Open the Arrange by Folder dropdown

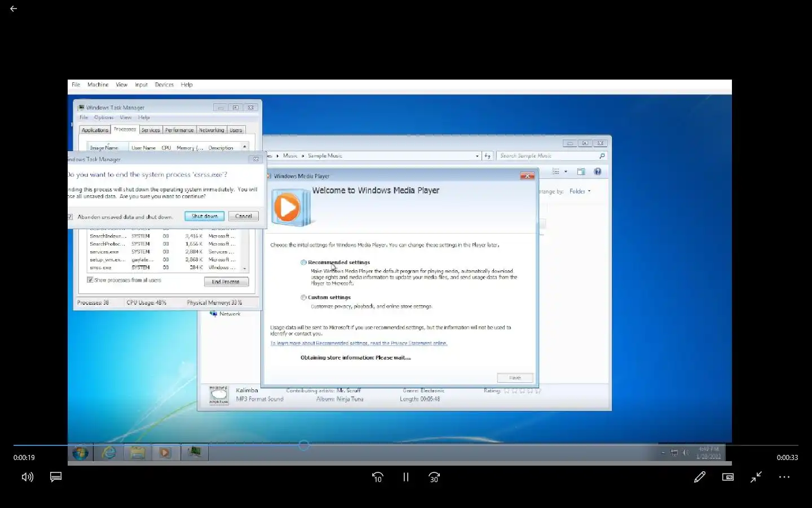(580, 191)
